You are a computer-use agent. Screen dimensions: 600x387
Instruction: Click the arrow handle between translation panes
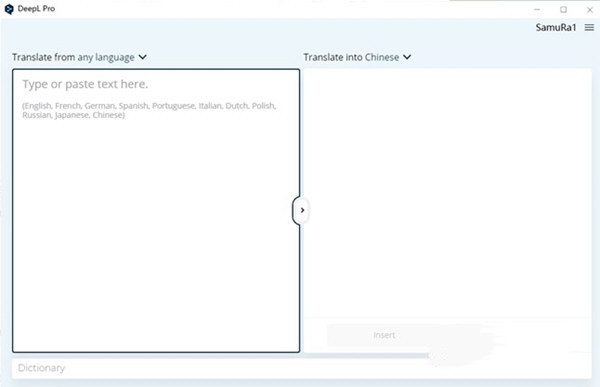(302, 210)
